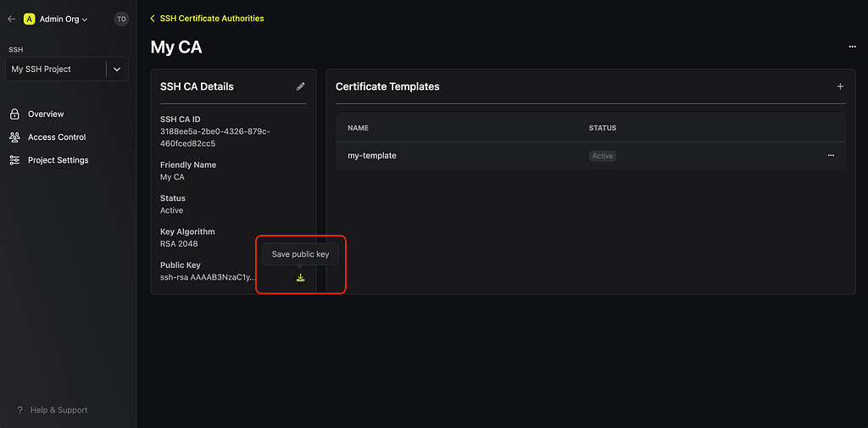Click the STATUS column header
Image resolution: width=868 pixels, height=428 pixels.
(x=603, y=128)
